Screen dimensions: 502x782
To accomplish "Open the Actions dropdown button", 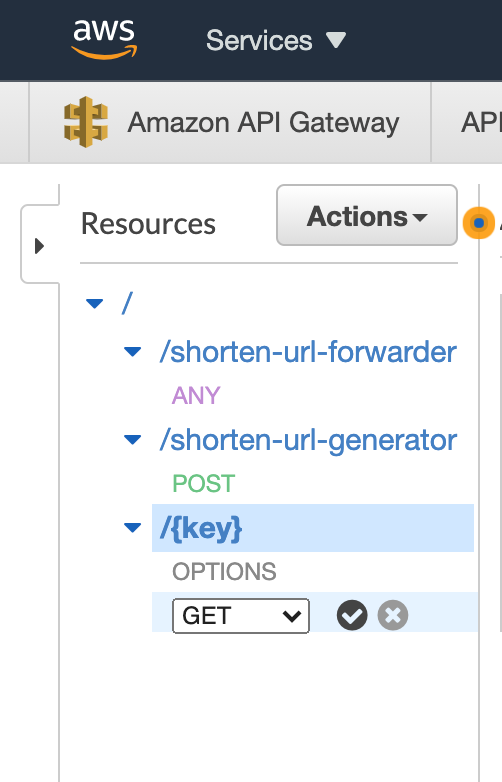I will (x=367, y=215).
